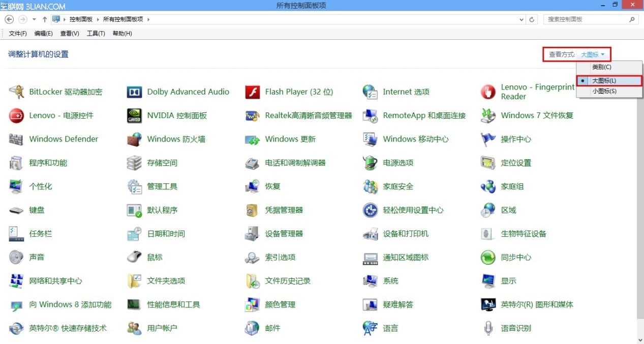Open the 文件(F) menu
Viewport: 644px width, 344px height.
[18, 34]
